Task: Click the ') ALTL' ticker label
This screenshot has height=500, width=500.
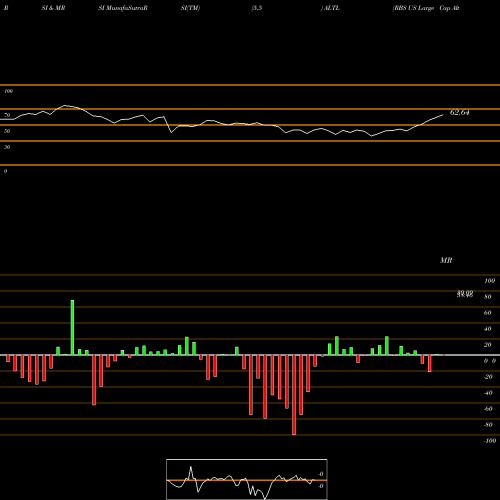Action: coord(330,8)
